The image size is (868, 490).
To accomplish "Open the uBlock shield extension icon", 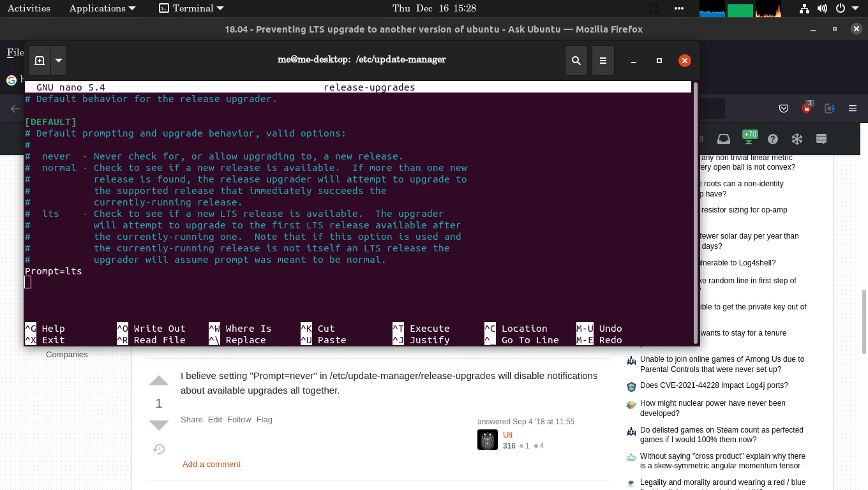I will (x=807, y=108).
